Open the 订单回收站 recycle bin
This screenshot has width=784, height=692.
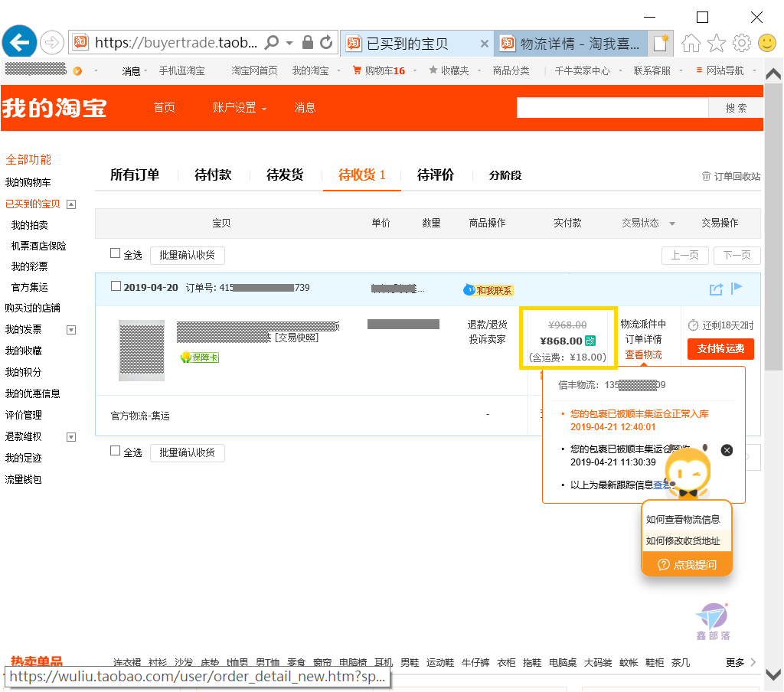click(x=731, y=176)
